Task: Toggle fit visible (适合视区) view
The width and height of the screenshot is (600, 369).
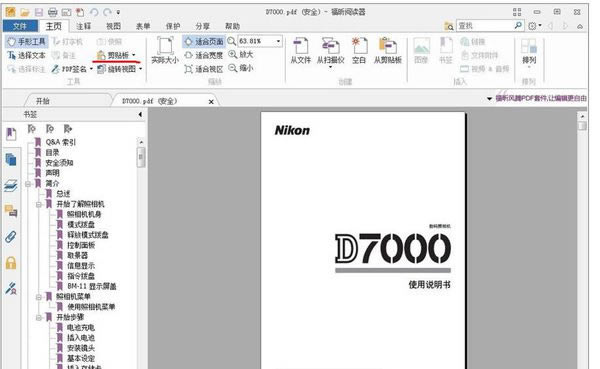Action: 204,69
